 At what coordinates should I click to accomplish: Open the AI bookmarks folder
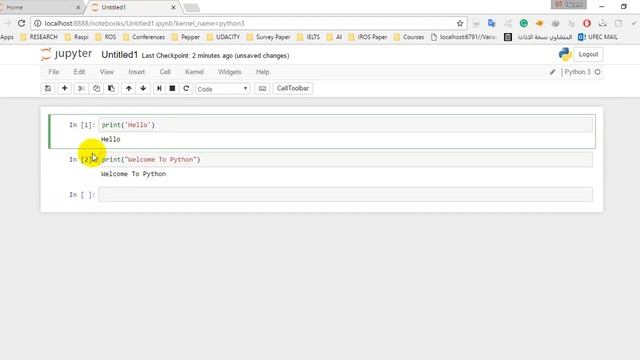pyautogui.click(x=334, y=37)
